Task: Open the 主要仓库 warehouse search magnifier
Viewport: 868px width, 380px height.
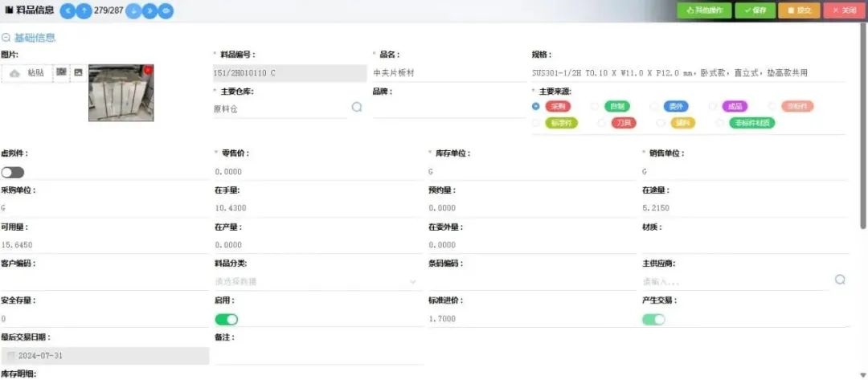Action: [x=357, y=108]
